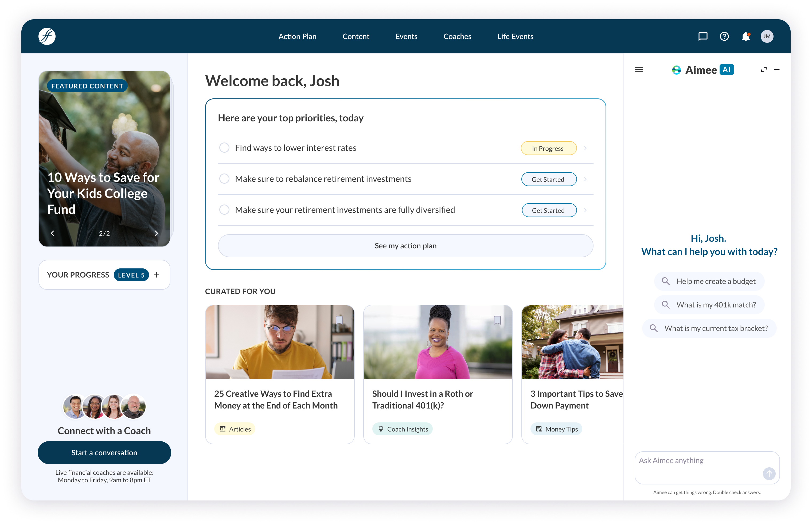The width and height of the screenshot is (812, 524).
Task: Click Connect with a Coach heading
Action: click(104, 431)
